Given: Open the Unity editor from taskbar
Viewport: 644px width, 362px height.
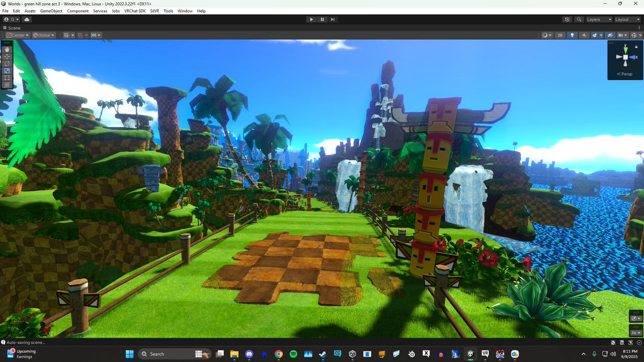Looking at the screenshot, I should 470,354.
